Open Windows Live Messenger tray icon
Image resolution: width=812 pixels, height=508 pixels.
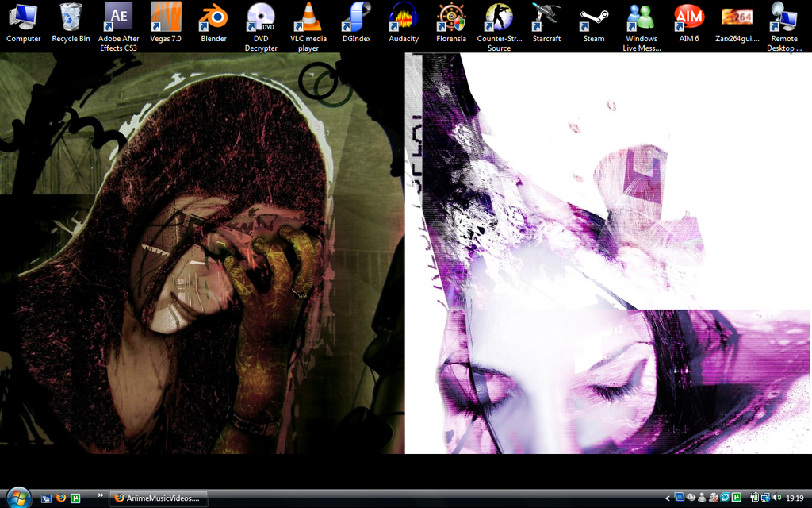point(702,498)
